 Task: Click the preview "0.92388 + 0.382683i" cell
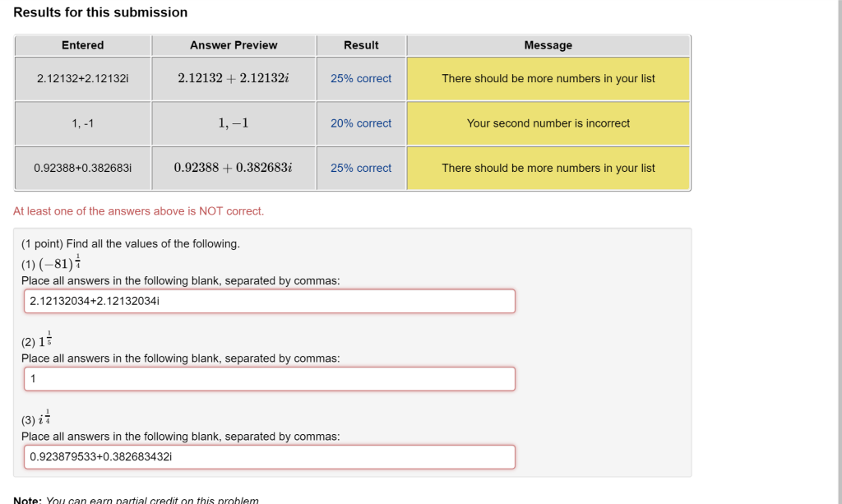click(x=234, y=168)
